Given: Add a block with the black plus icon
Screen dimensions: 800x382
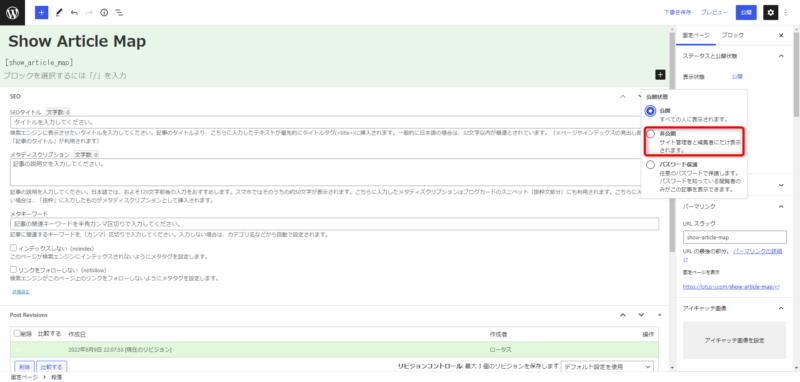Looking at the screenshot, I should [x=660, y=75].
